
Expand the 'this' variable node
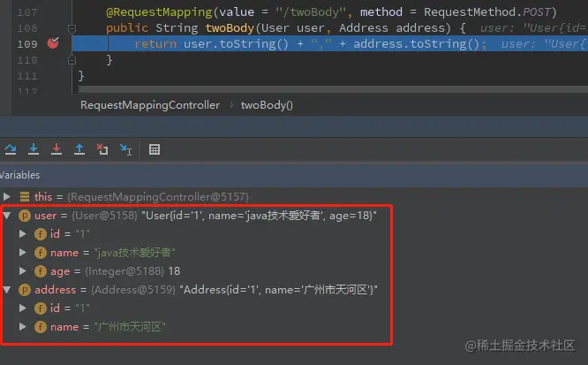click(x=7, y=196)
